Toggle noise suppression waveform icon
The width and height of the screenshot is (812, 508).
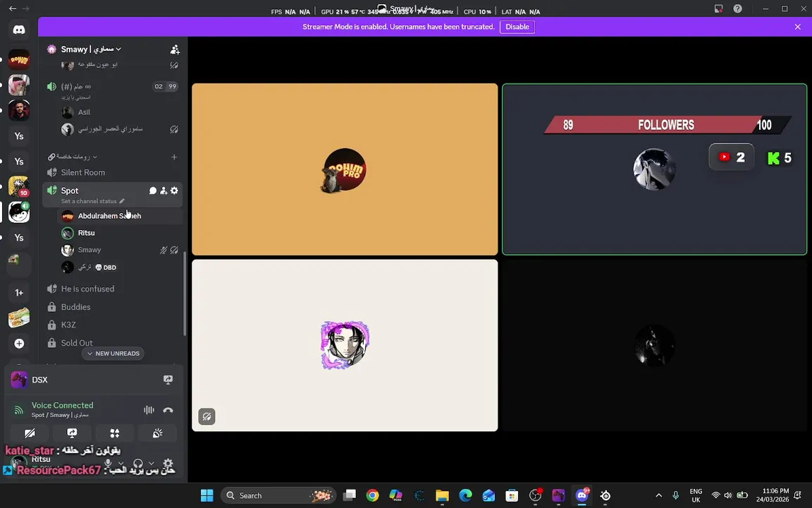click(x=149, y=410)
